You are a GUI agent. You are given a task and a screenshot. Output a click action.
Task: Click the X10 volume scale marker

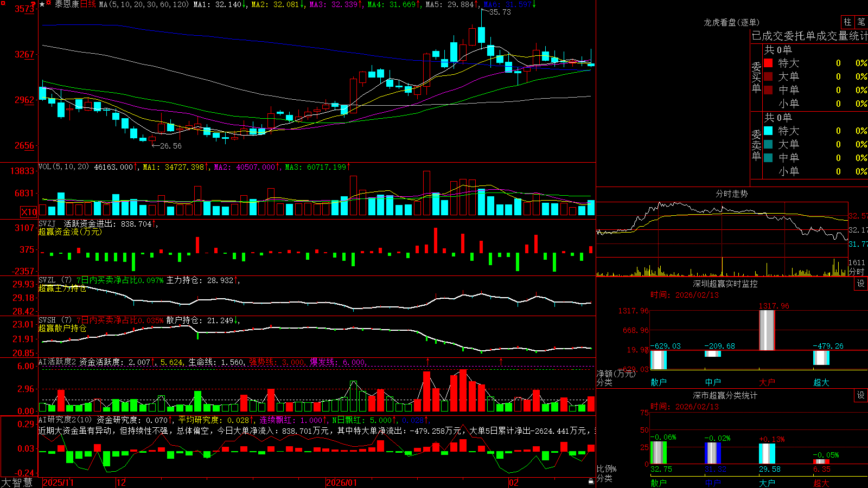point(29,211)
